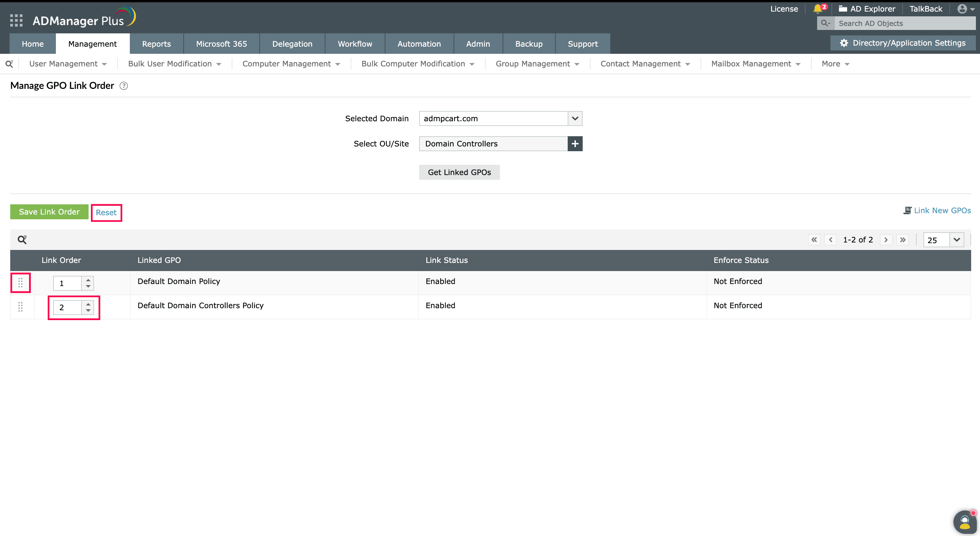Click the Save Link Order button
980x536 pixels.
(49, 212)
